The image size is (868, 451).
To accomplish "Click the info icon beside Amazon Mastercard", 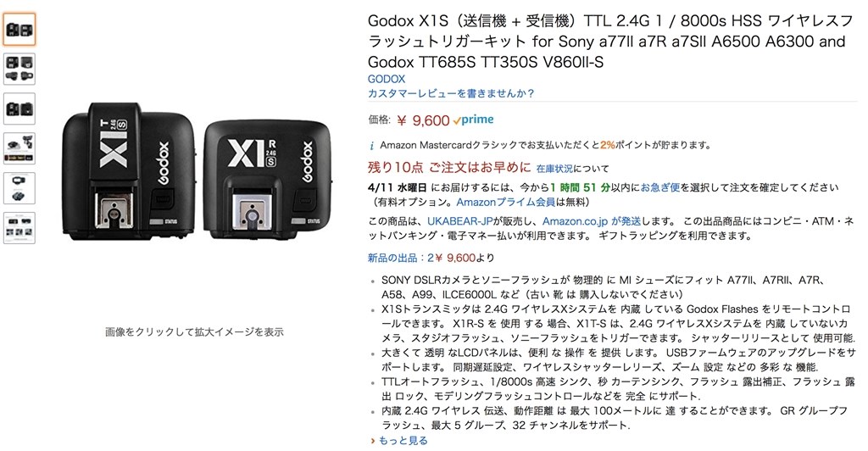I will (371, 146).
